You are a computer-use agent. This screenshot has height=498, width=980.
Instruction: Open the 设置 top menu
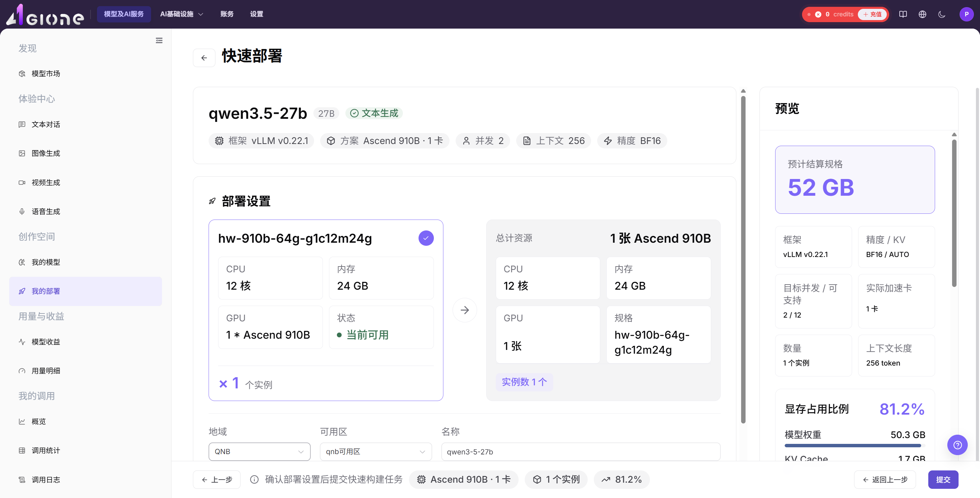(x=257, y=14)
